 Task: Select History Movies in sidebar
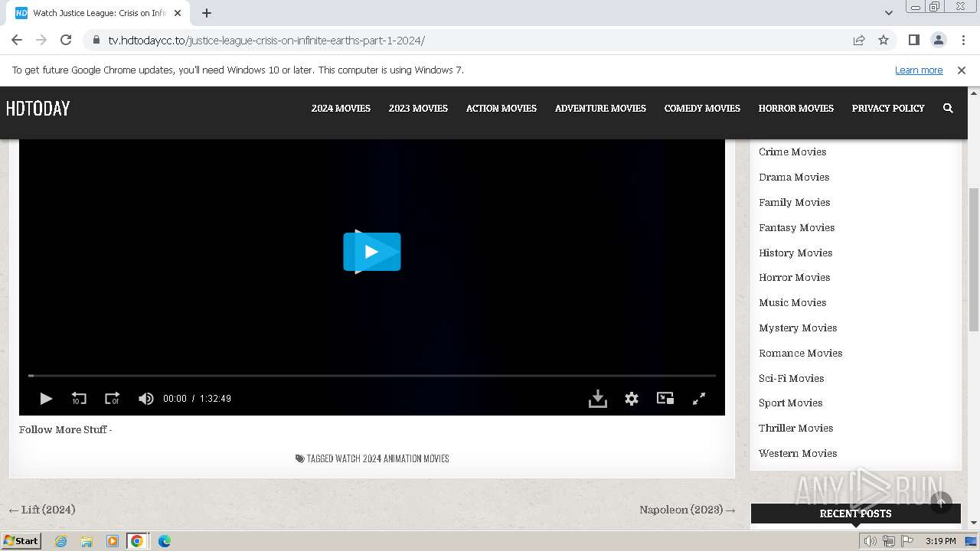795,253
